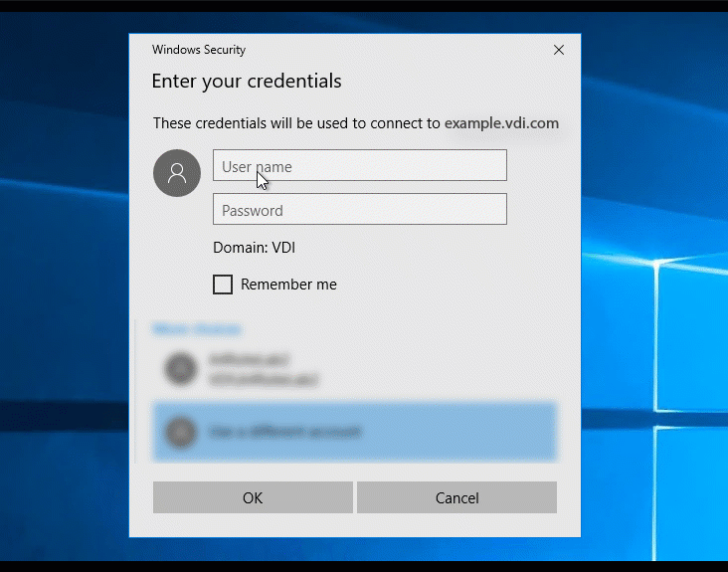This screenshot has height=572, width=728.
Task: Click the example.vdi.com server name text
Action: pyautogui.click(x=502, y=123)
